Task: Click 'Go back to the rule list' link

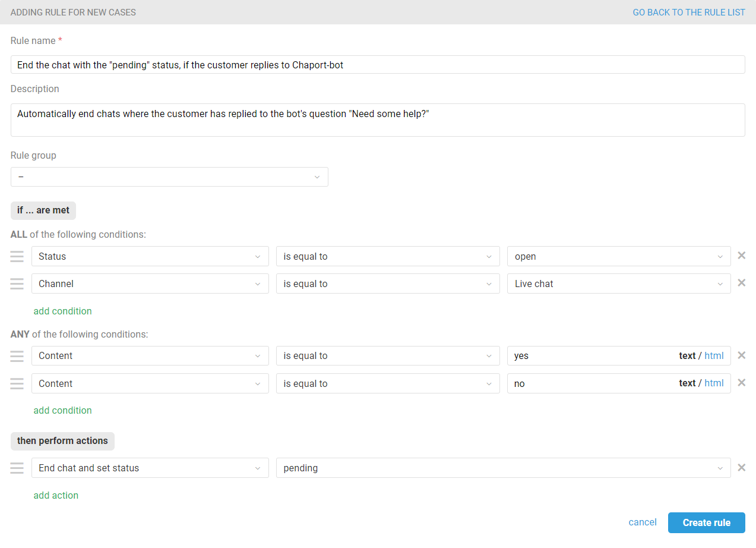Action: pos(689,12)
